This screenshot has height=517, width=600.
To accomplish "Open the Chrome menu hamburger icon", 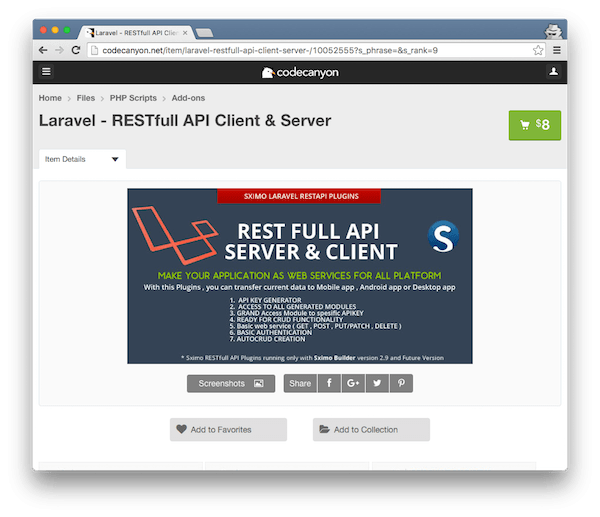I will click(557, 50).
